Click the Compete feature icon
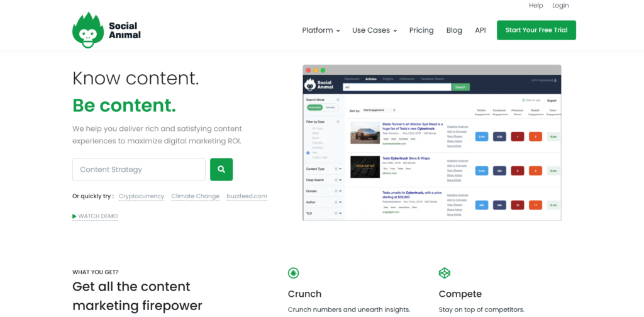 coord(445,273)
